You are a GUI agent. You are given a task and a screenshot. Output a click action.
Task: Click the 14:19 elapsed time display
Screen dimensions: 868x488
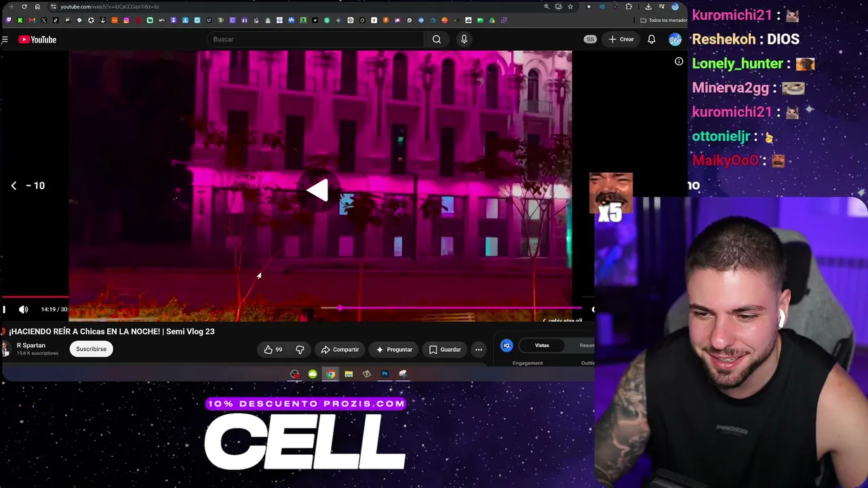48,310
